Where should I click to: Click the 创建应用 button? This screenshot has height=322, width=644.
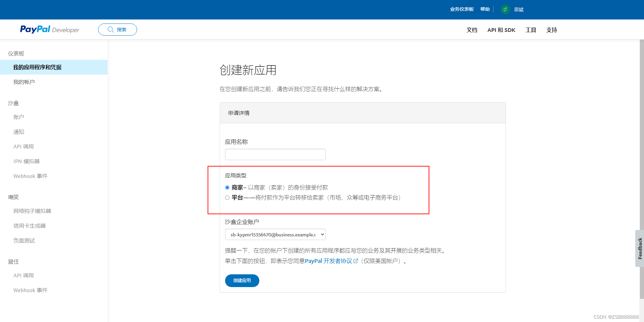point(242,281)
